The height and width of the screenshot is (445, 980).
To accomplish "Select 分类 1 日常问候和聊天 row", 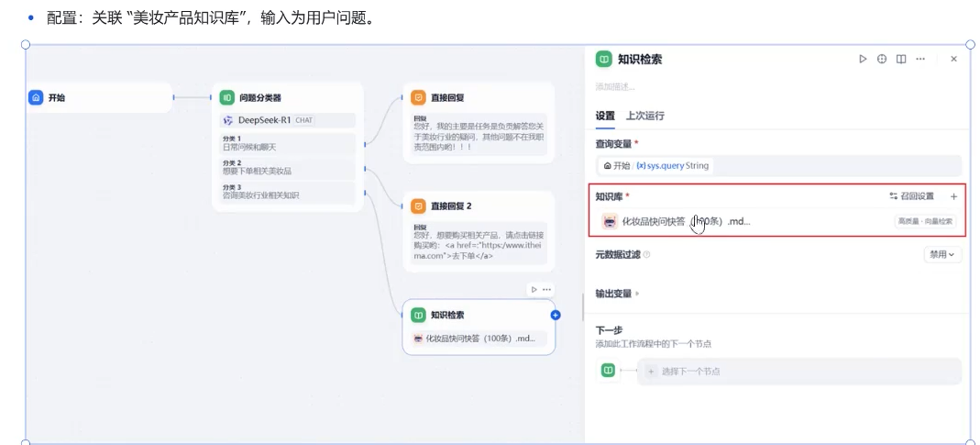I will (289, 143).
